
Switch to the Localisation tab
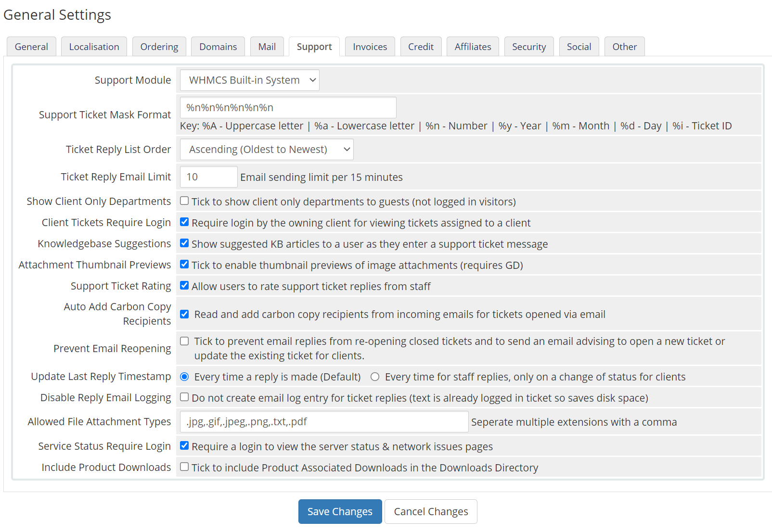[x=94, y=47]
